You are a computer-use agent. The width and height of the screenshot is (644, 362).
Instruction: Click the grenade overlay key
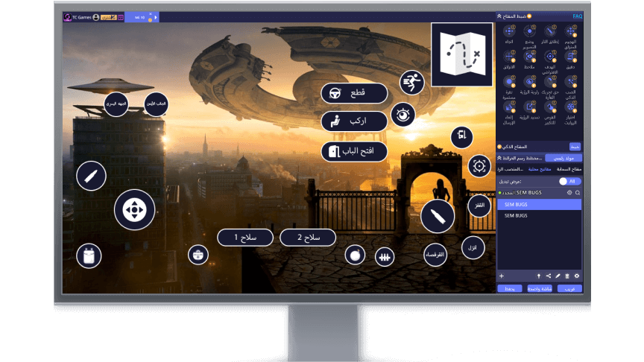pos(356,255)
